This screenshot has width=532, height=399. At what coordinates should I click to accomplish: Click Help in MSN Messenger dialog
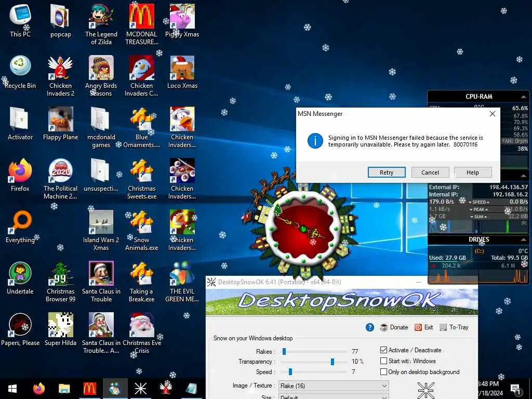pyautogui.click(x=473, y=172)
